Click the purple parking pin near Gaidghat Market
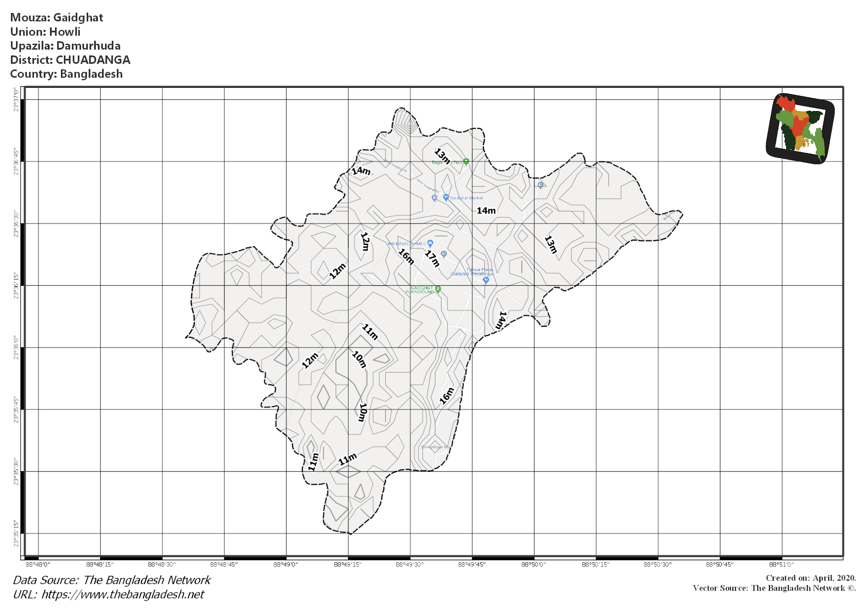 (434, 198)
